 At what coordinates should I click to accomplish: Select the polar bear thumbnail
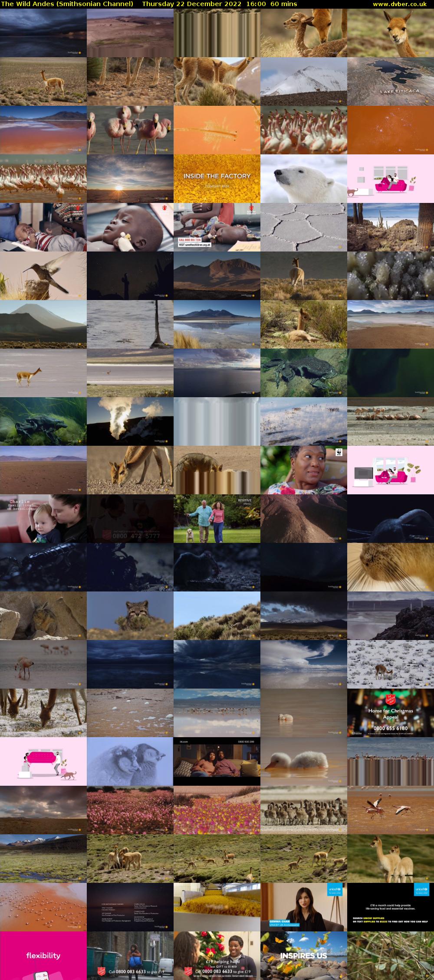click(x=304, y=179)
